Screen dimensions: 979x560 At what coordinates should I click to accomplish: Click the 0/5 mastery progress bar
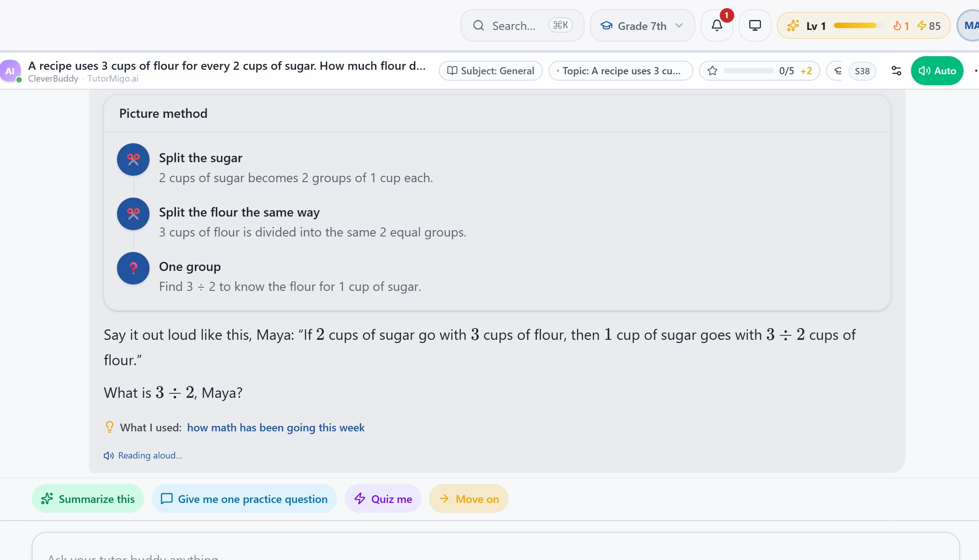click(x=749, y=71)
